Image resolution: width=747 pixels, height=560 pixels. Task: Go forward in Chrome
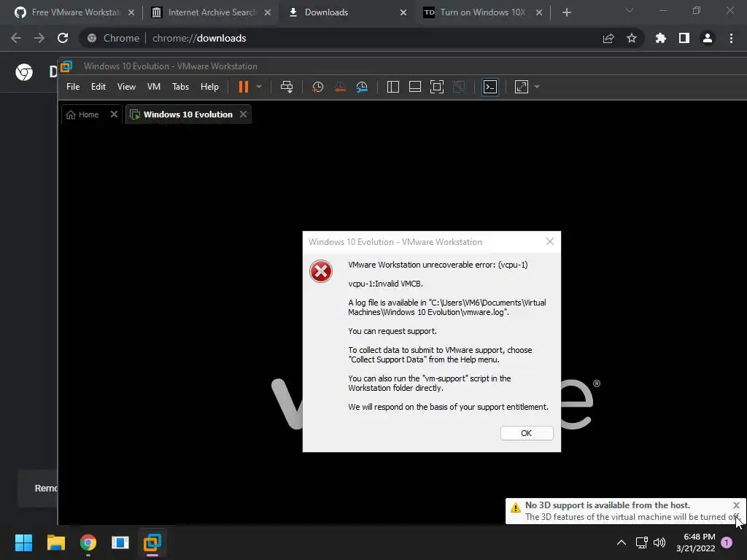tap(39, 38)
